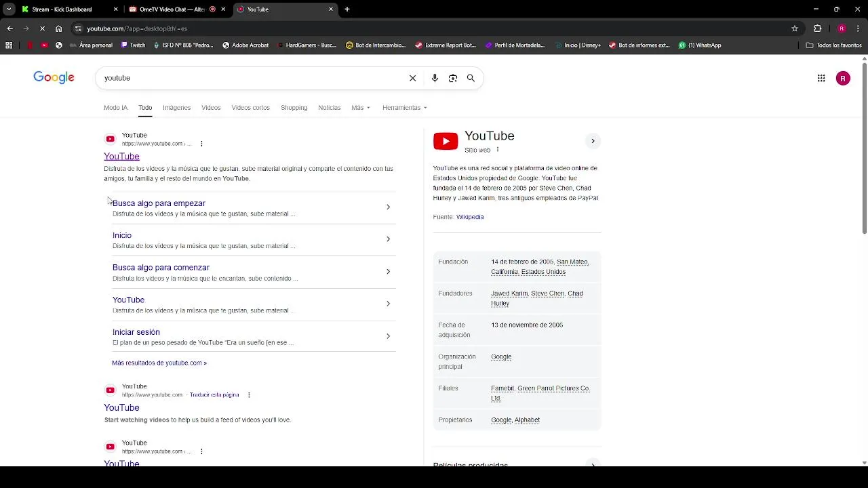Open the Busca algo para empezar sitelink arrow

[x=388, y=207]
